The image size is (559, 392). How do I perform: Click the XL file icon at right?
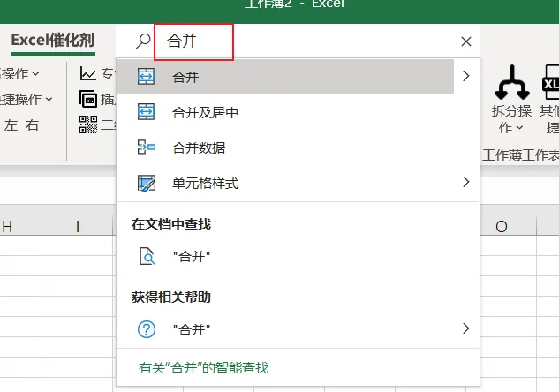pos(550,82)
